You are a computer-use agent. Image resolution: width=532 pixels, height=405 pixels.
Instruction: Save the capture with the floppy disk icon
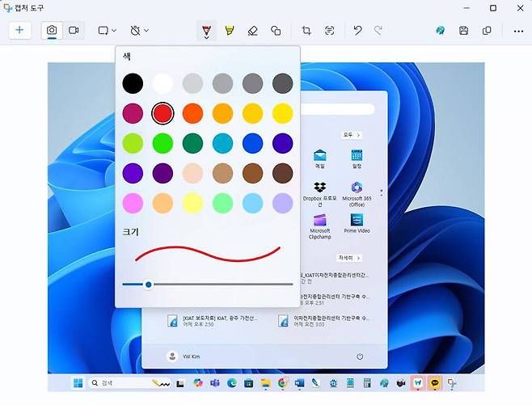(463, 31)
